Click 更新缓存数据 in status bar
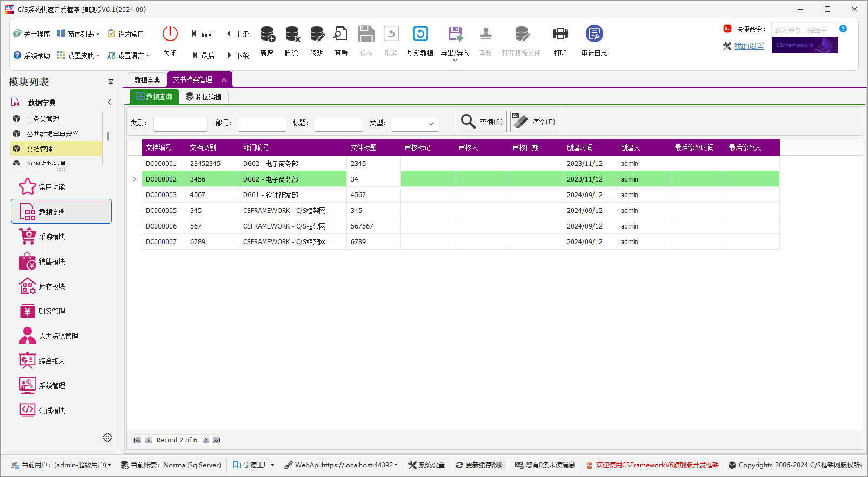Image resolution: width=868 pixels, height=477 pixels. point(480,465)
